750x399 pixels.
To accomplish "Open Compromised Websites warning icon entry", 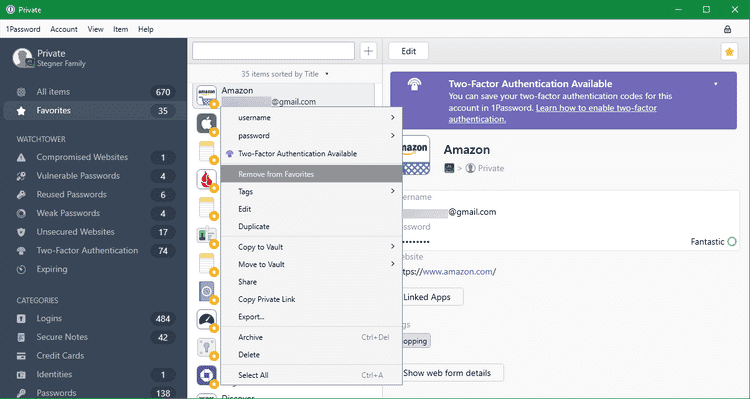I will pyautogui.click(x=21, y=157).
